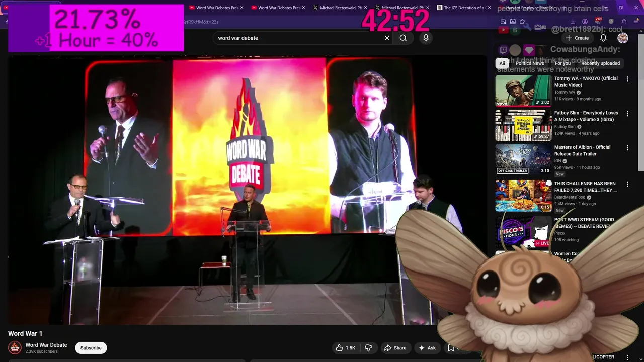Click the magnifying glass search button
The height and width of the screenshot is (362, 644).
(403, 38)
